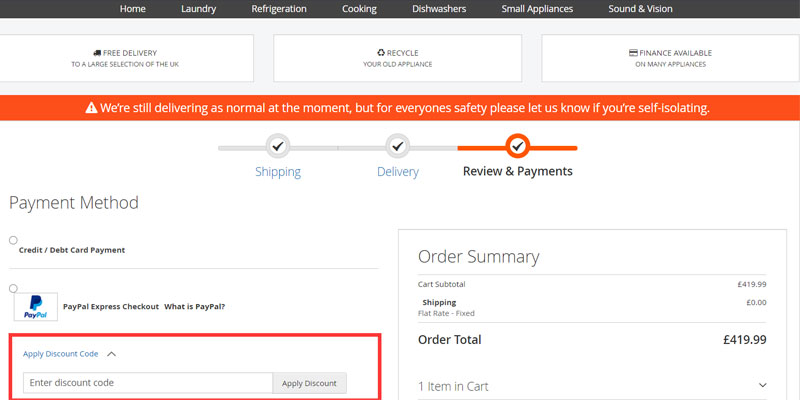Click the free delivery truck icon
Screen dimensions: 800x400
97,52
